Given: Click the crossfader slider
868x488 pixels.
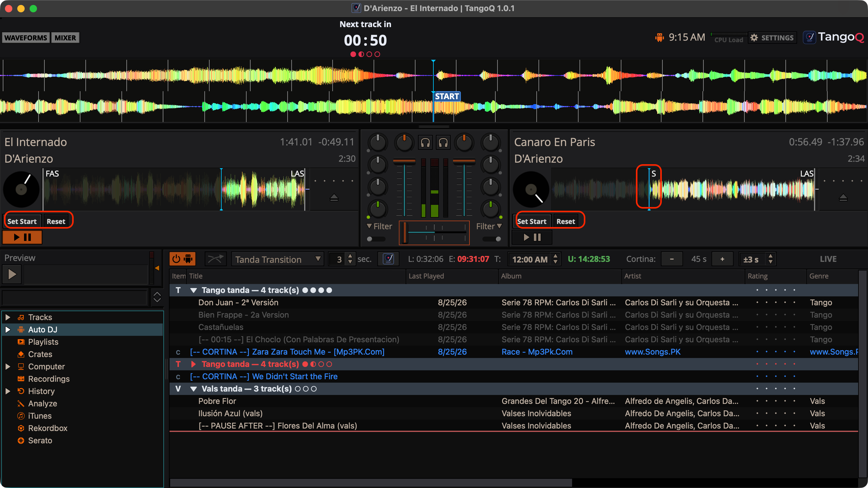Looking at the screenshot, I should coord(434,233).
